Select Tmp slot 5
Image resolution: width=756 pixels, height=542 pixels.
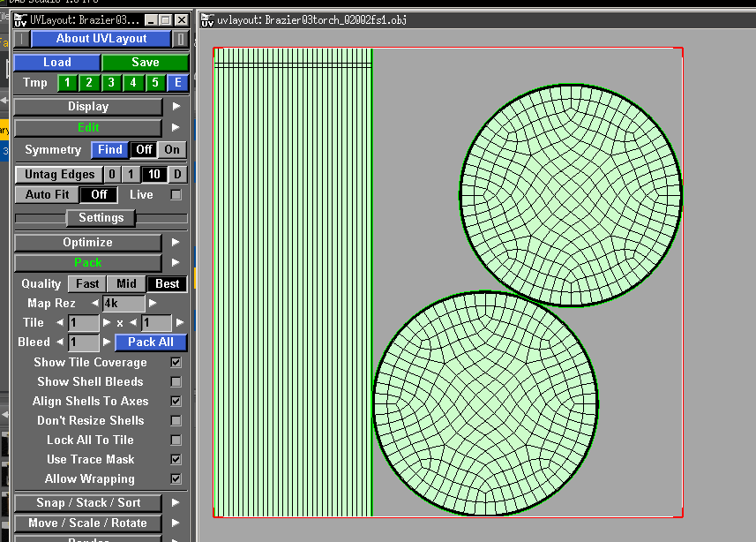click(x=155, y=83)
